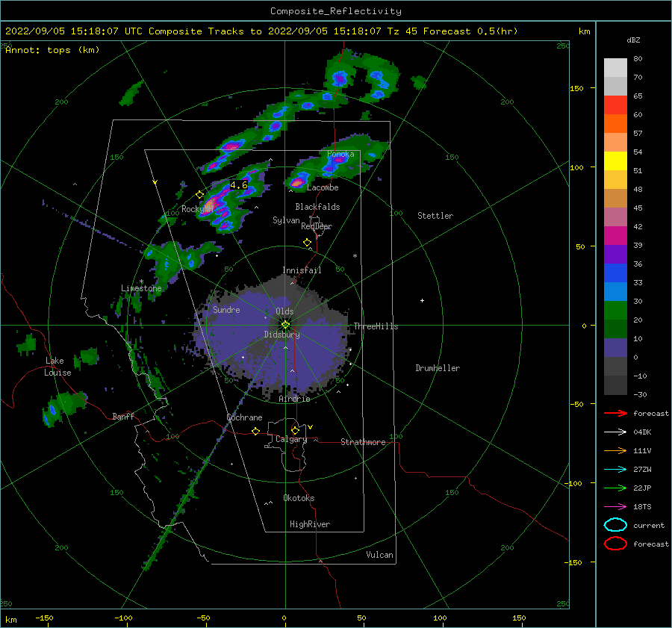Click the Blackfalds city label
Screen dimensions: 672x628
(317, 207)
